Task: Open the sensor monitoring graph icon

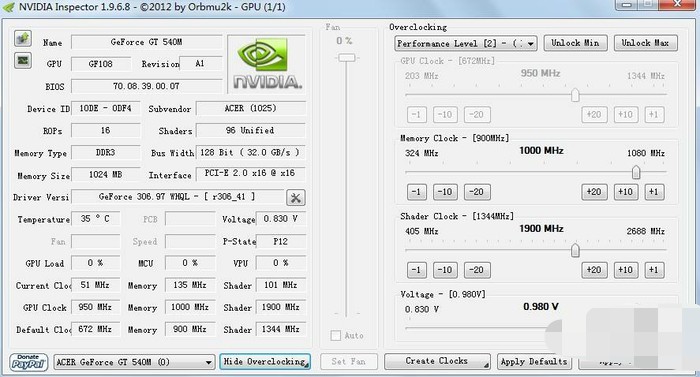Action: coord(23,60)
